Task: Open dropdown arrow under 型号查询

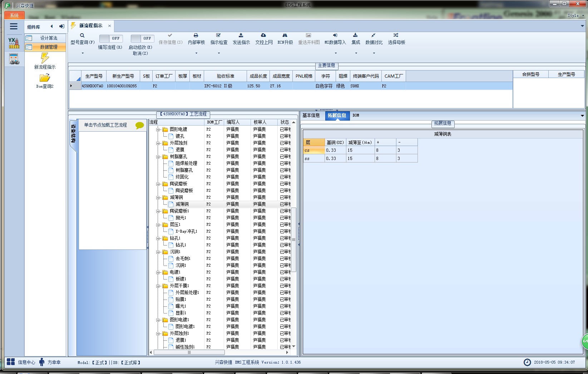Action: 83,53
